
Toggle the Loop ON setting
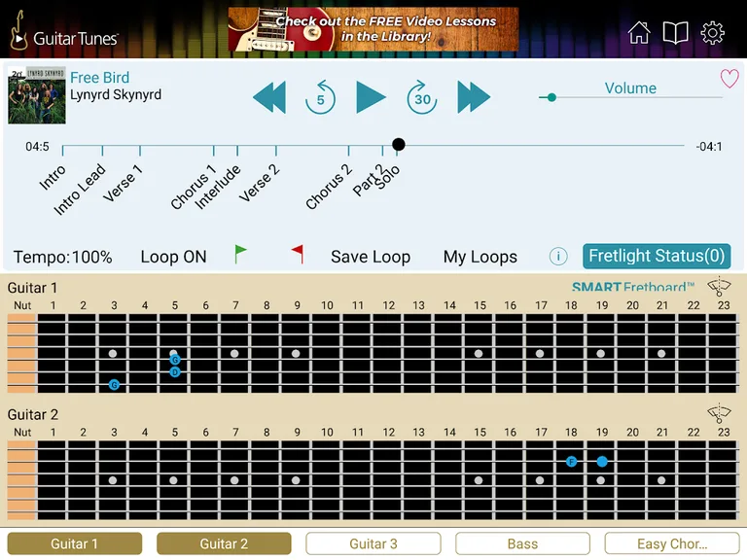coord(173,257)
